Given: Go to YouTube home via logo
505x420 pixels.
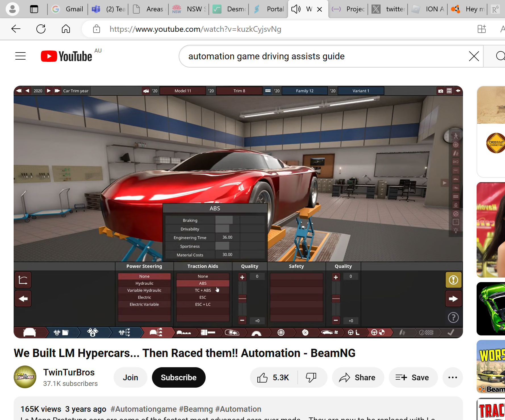Looking at the screenshot, I should coord(67,56).
